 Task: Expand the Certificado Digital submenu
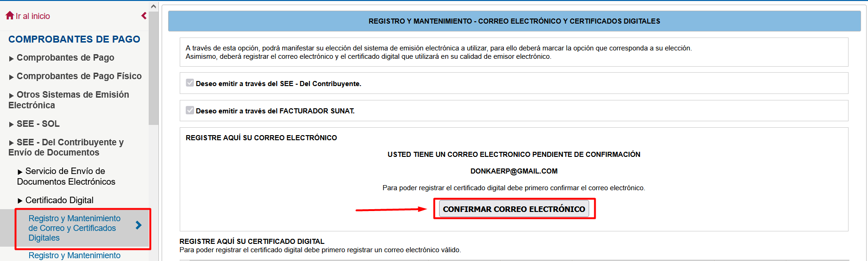pyautogui.click(x=59, y=200)
